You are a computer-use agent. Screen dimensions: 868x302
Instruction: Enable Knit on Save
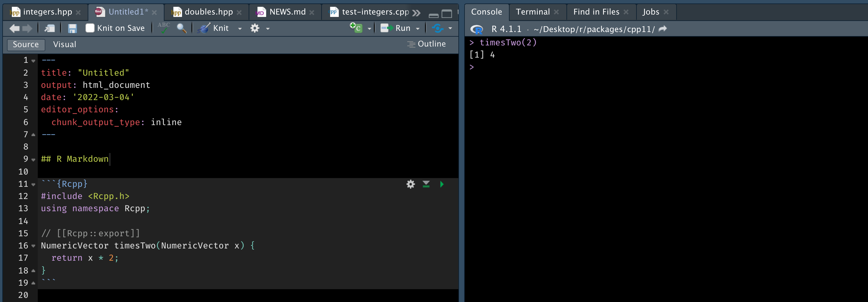[90, 28]
